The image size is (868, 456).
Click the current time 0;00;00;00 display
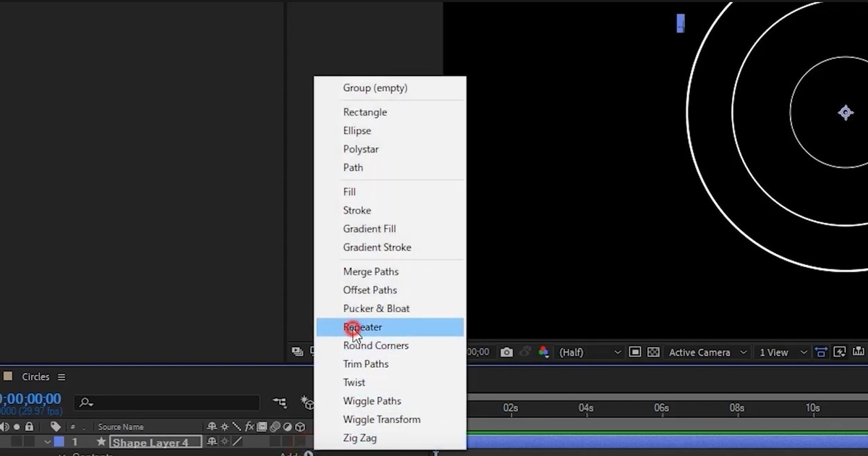point(30,399)
